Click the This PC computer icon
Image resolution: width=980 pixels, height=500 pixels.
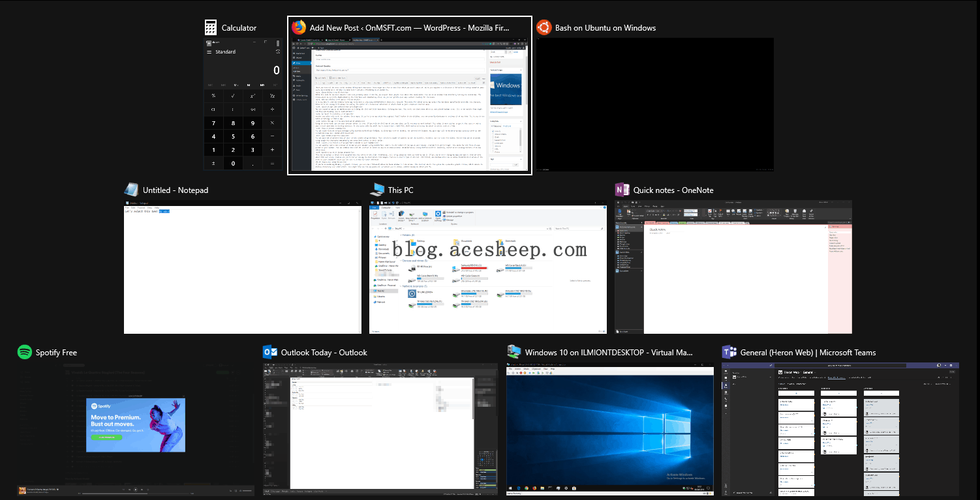click(x=376, y=190)
